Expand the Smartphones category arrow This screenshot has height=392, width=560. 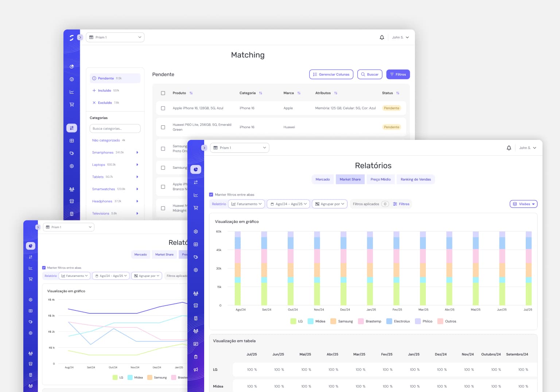137,153
